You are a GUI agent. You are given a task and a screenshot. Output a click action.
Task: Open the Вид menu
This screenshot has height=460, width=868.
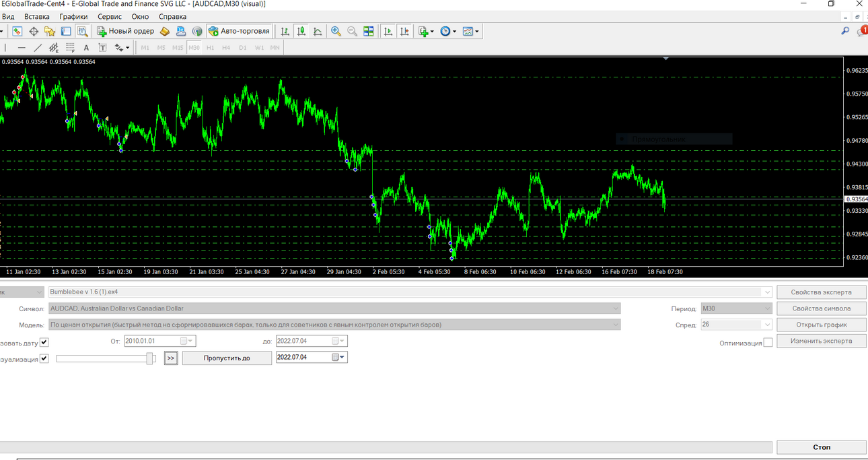point(8,16)
